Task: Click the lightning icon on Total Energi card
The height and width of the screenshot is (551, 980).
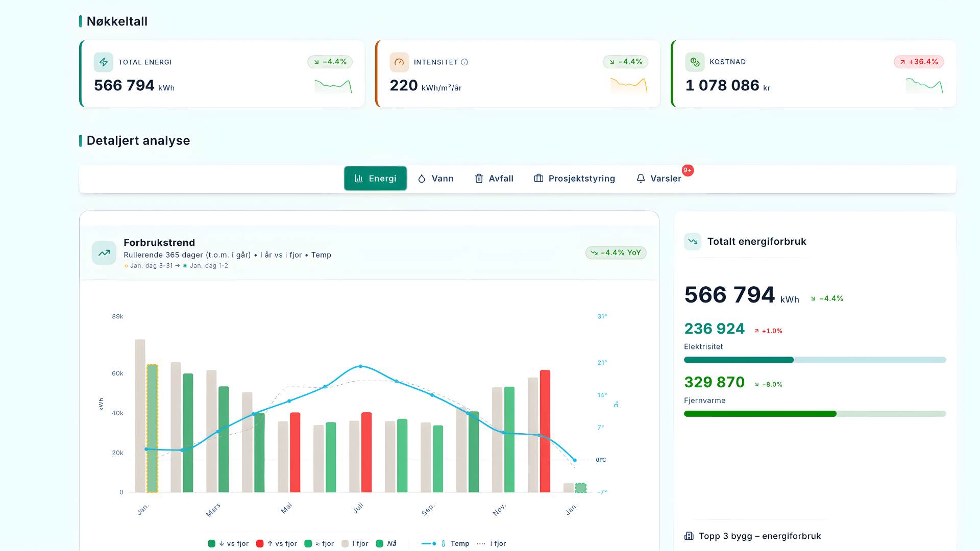Action: coord(104,62)
